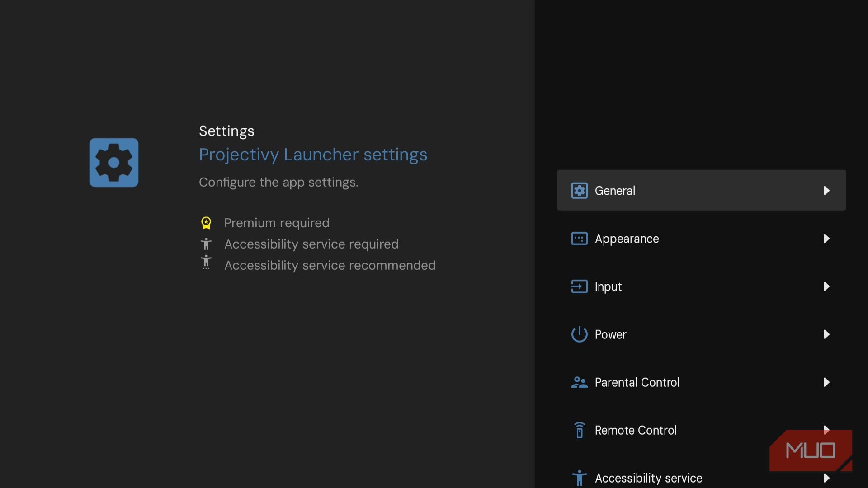Click the Accessibility service person icon
868x488 pixels.
[579, 478]
